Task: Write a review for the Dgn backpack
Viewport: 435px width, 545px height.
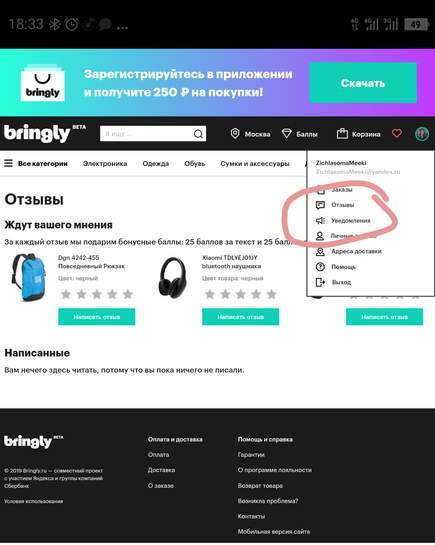Action: point(97,317)
